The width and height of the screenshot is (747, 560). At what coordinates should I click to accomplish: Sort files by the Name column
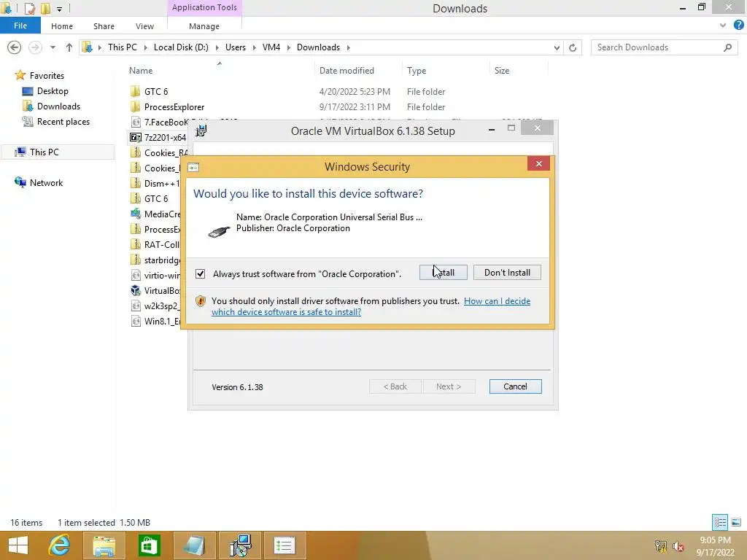pyautogui.click(x=141, y=71)
